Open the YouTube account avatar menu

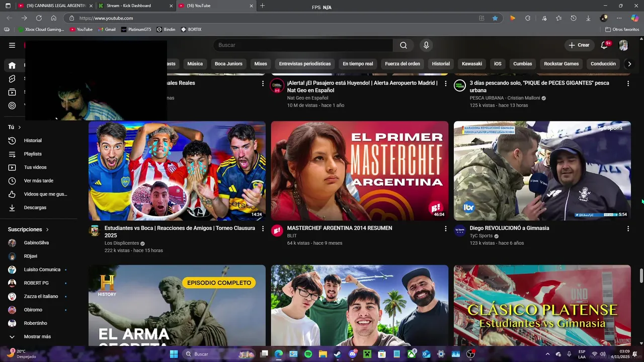coord(623,45)
